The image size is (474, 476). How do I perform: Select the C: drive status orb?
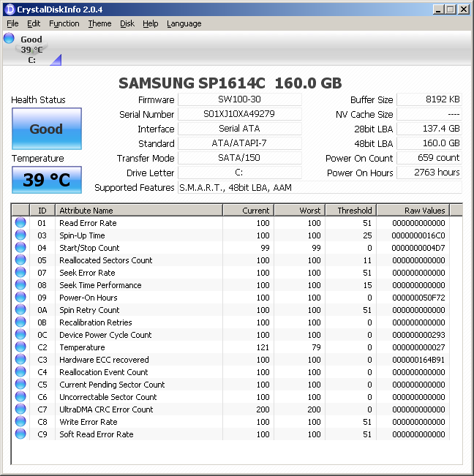9,38
